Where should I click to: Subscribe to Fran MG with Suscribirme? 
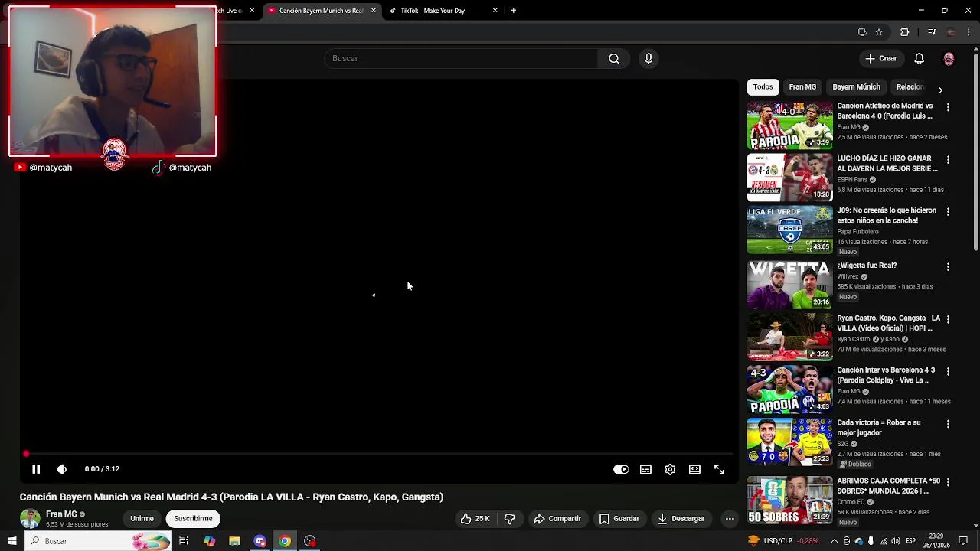(193, 518)
